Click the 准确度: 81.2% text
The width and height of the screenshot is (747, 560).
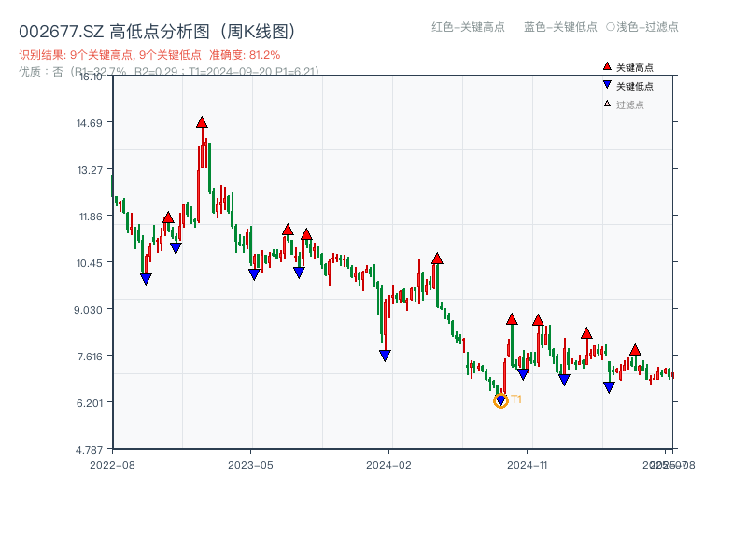click(245, 55)
